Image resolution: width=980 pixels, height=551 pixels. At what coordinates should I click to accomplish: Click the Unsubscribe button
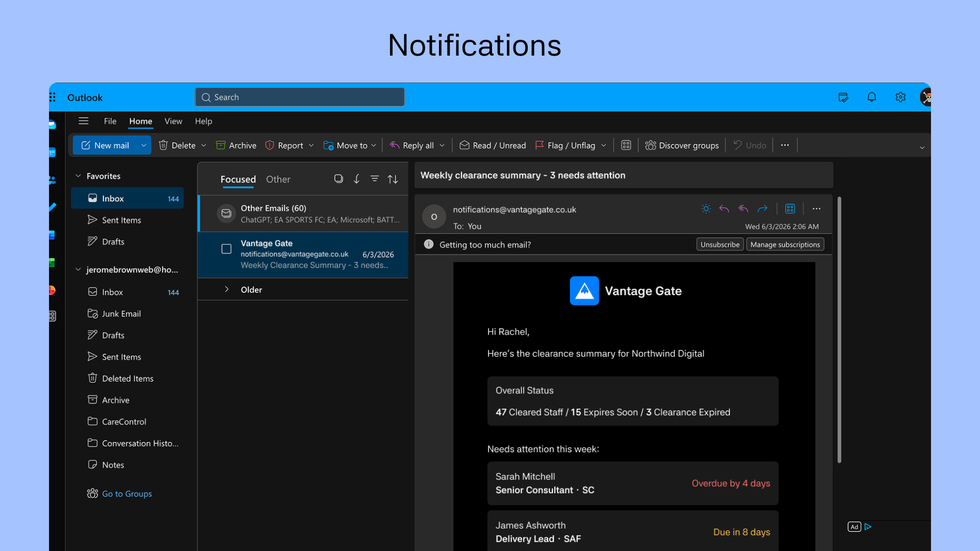pyautogui.click(x=720, y=244)
